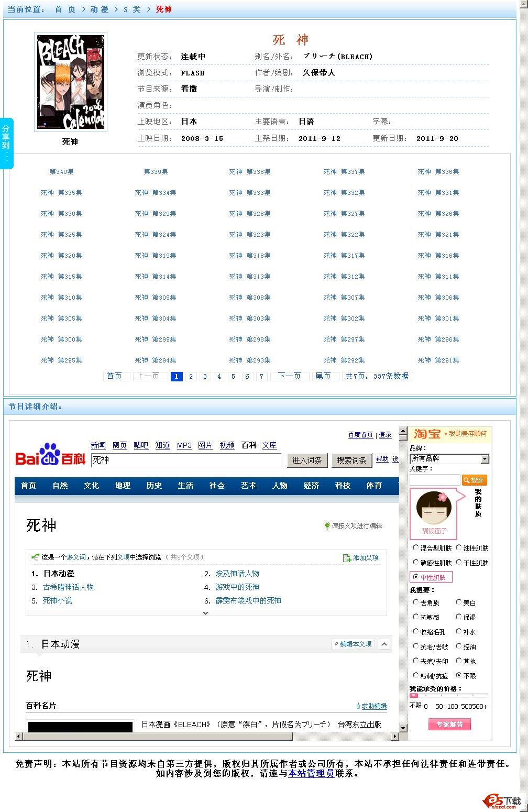Select 敏感性肌肤 radio option
The width and height of the screenshot is (528, 812).
pos(416,562)
